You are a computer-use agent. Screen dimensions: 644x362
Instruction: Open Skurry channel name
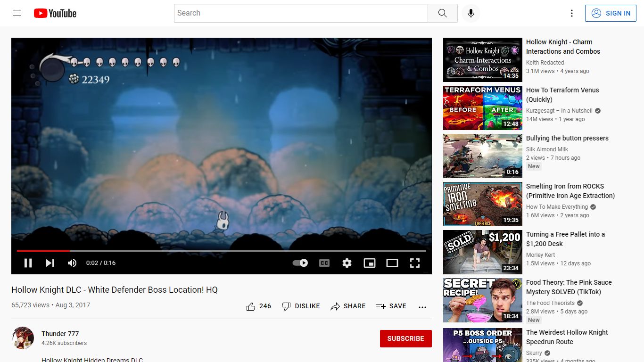(534, 353)
